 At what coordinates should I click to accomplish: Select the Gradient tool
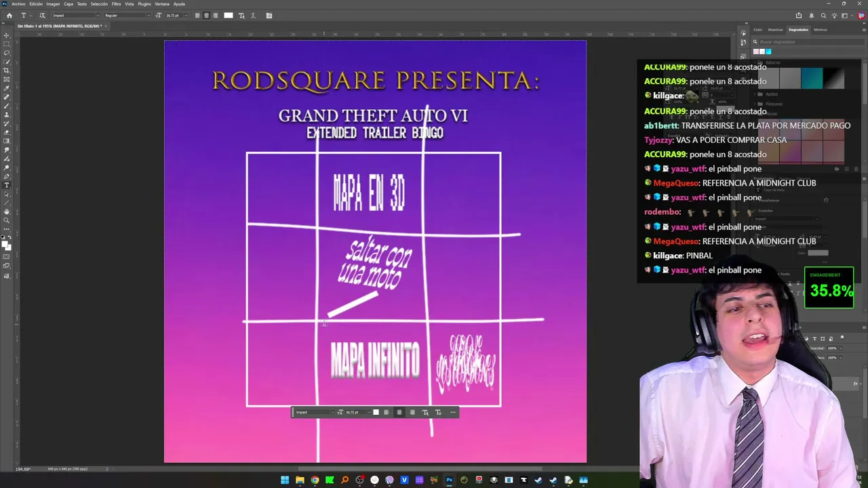[x=7, y=141]
